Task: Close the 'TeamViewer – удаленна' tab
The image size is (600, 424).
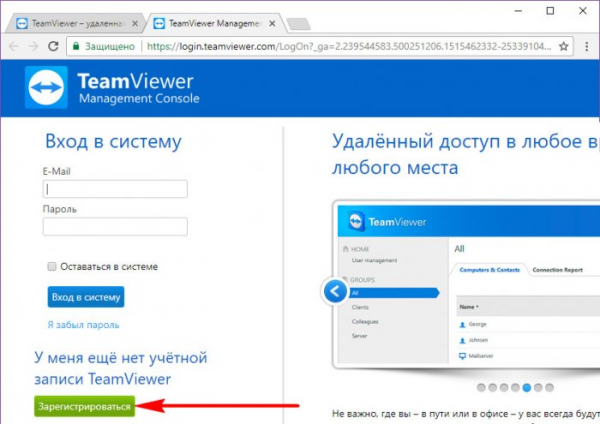Action: [135, 24]
